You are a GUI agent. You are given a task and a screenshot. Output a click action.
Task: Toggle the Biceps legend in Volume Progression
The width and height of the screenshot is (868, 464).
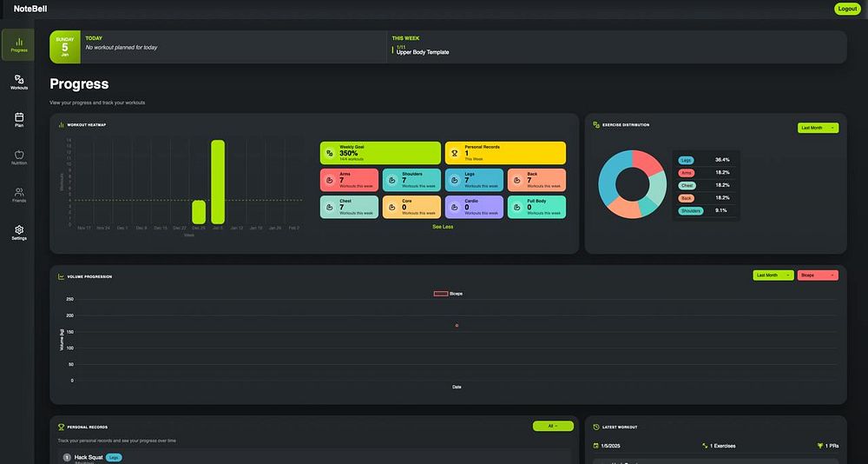point(449,293)
